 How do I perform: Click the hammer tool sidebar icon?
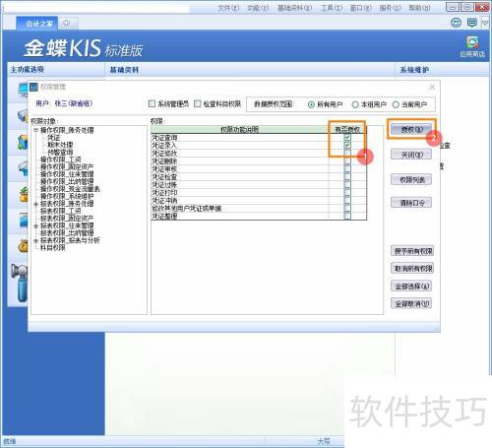pos(20,283)
